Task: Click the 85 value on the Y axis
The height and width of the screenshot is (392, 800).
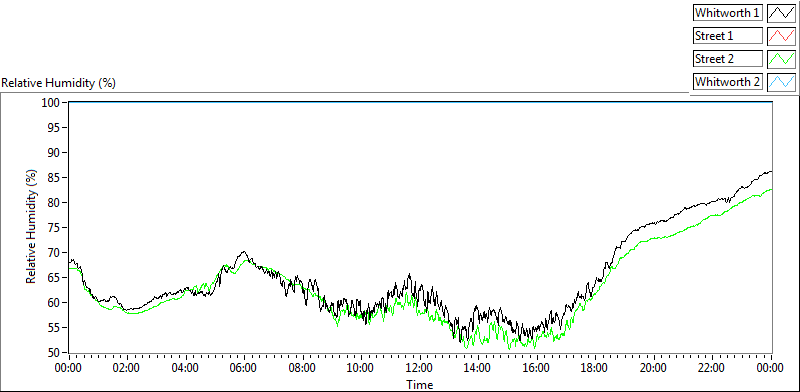Action: click(x=54, y=178)
